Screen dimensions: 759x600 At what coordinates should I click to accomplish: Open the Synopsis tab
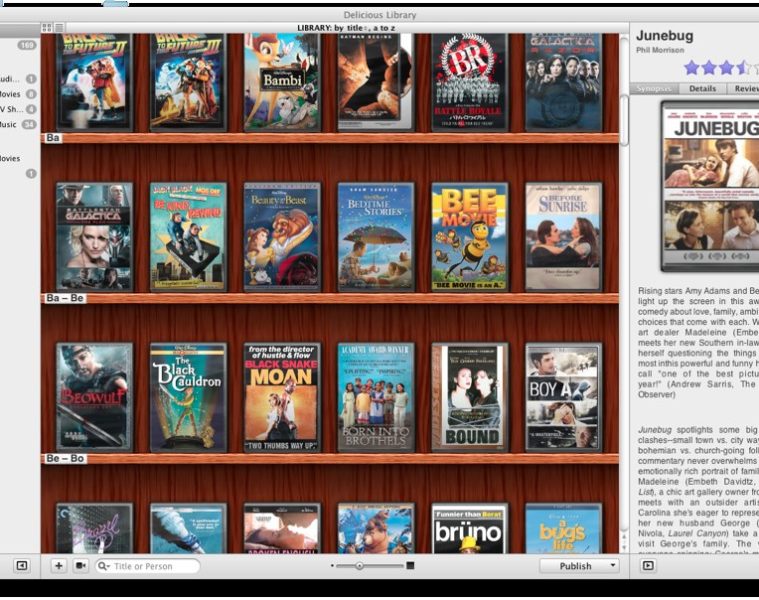point(656,89)
